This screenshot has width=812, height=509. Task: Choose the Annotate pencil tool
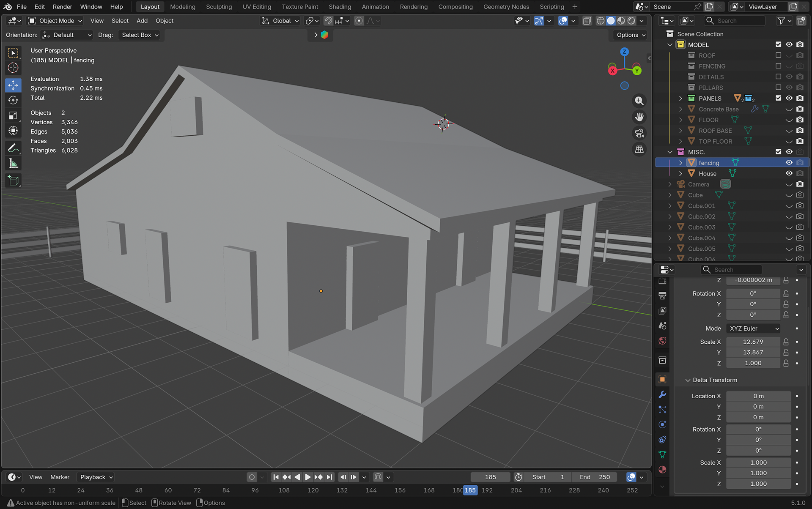click(x=13, y=148)
